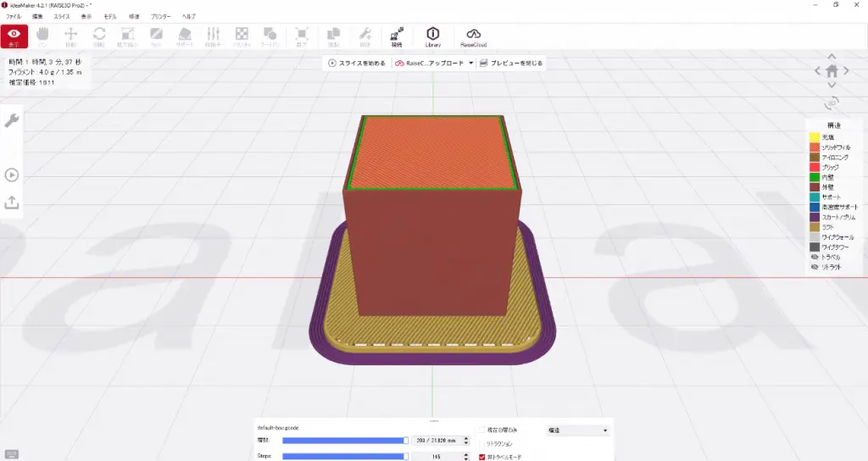Open the Library icon in the toolbar
This screenshot has height=461, width=868.
[x=432, y=36]
